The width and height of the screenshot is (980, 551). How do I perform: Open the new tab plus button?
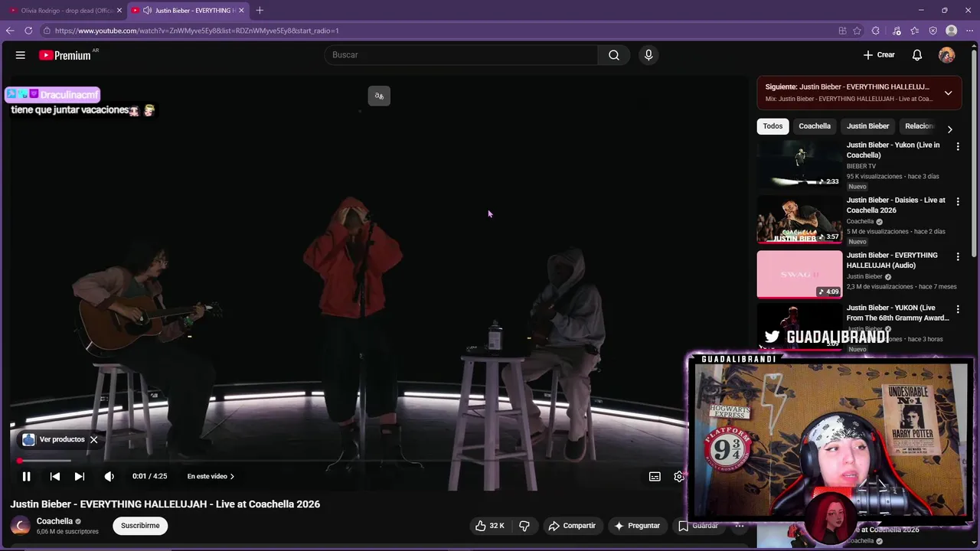click(x=260, y=10)
